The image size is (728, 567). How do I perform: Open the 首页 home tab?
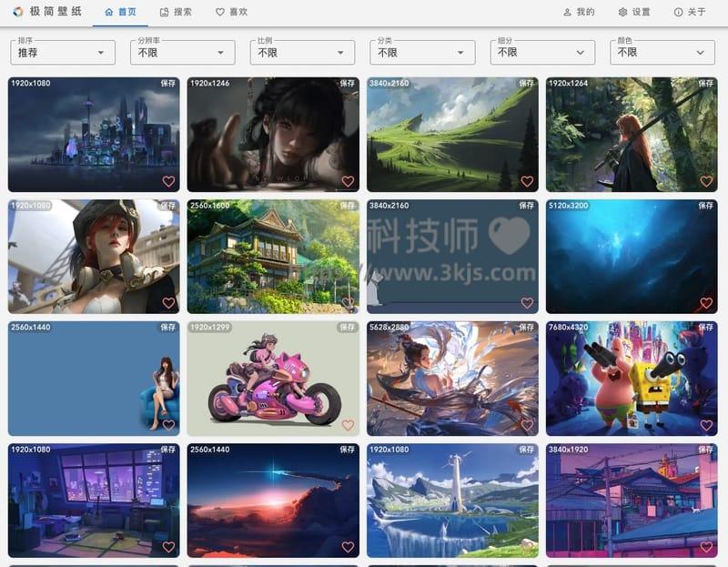coord(120,12)
